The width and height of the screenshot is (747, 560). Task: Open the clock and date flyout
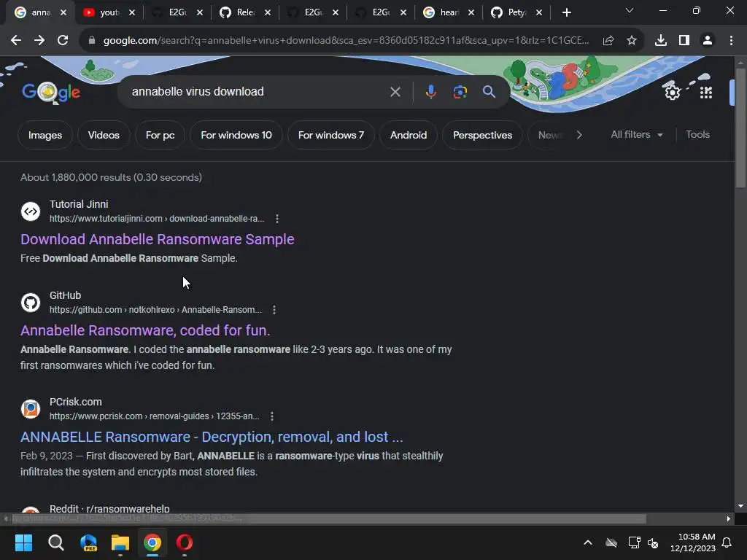693,542
